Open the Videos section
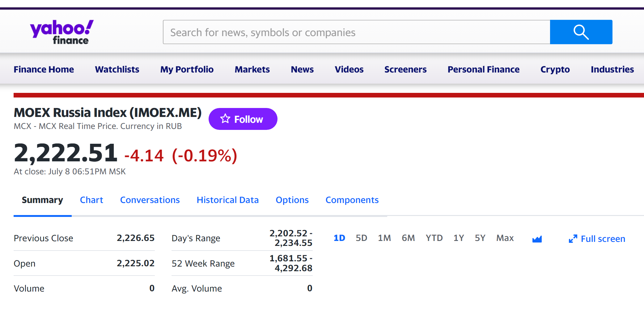 (x=349, y=69)
